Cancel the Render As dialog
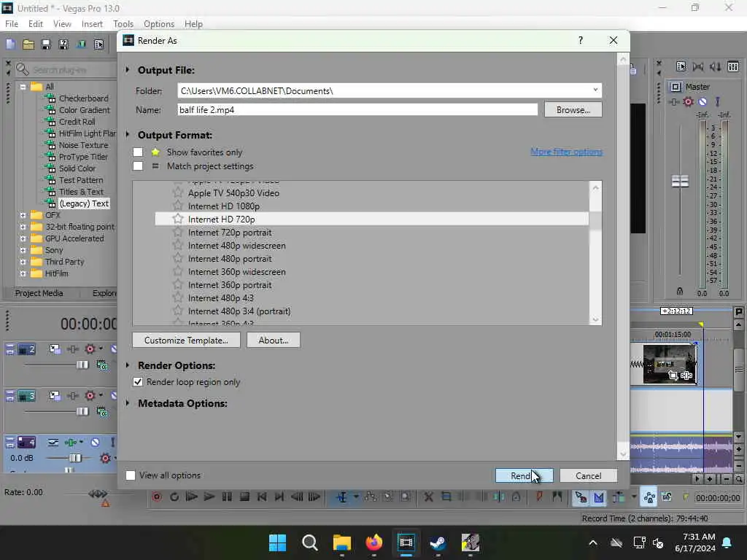This screenshot has height=560, width=747. tap(589, 475)
